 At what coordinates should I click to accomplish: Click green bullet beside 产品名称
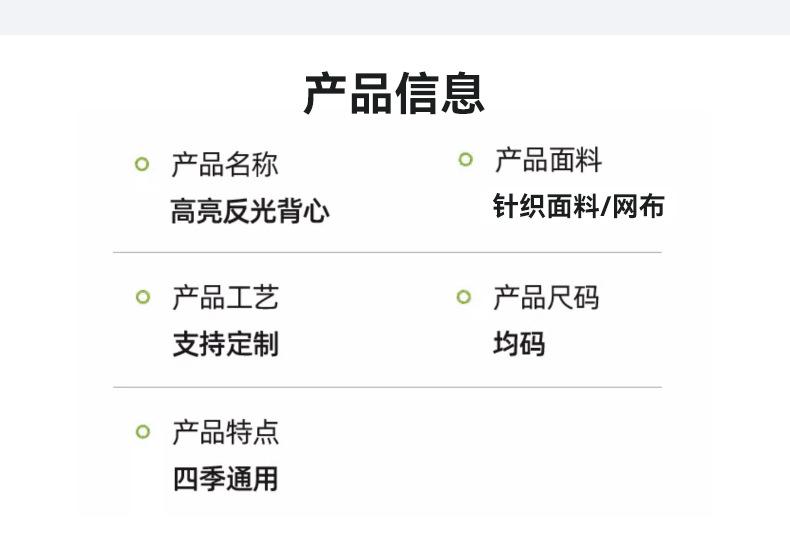tap(142, 164)
